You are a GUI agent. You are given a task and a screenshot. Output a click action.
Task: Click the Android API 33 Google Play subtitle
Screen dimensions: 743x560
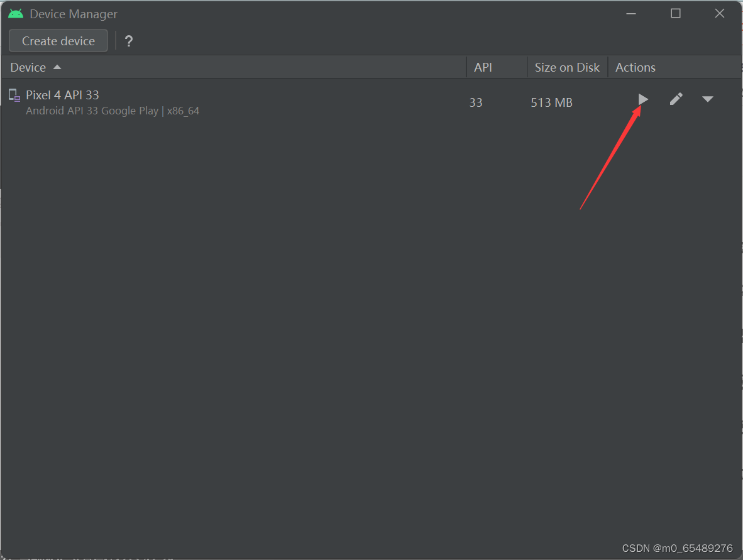pyautogui.click(x=113, y=111)
